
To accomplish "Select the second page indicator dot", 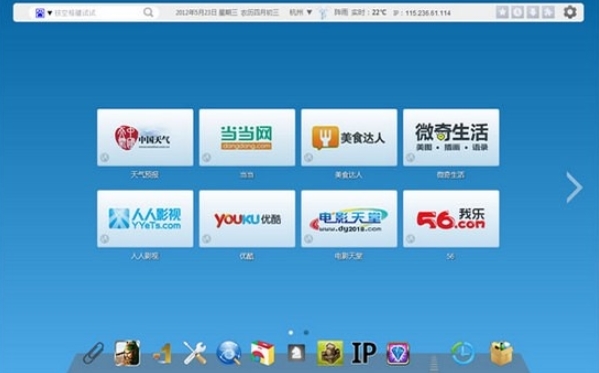I will (x=306, y=332).
